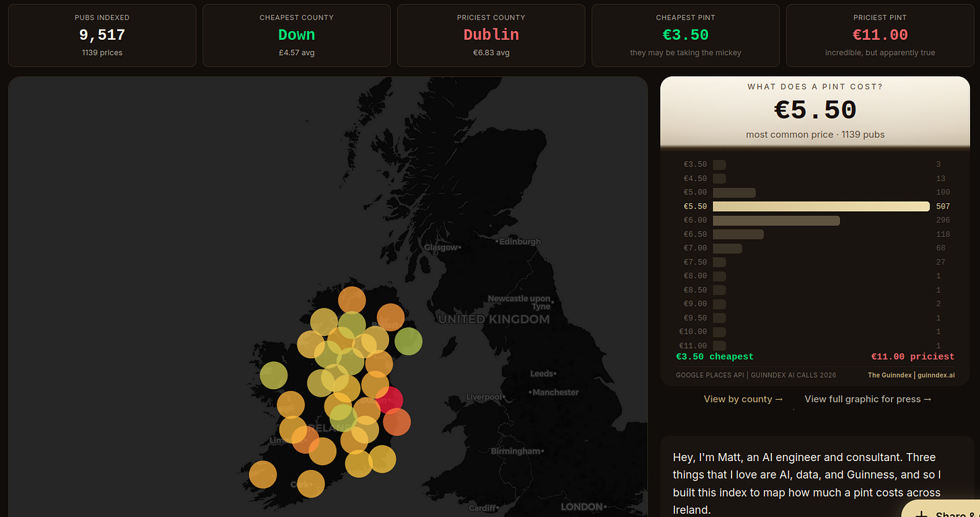Click the count 296 beside €6.00 bar
Screen dimensions: 980x517
point(942,220)
